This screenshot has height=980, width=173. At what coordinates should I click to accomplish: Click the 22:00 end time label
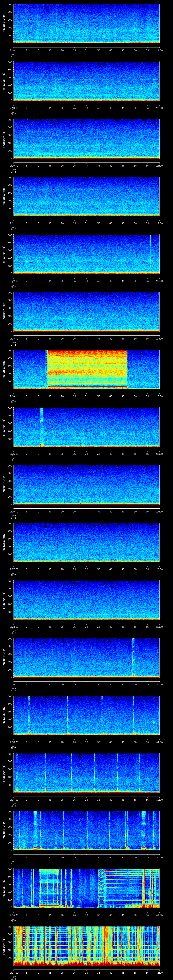[160, 223]
